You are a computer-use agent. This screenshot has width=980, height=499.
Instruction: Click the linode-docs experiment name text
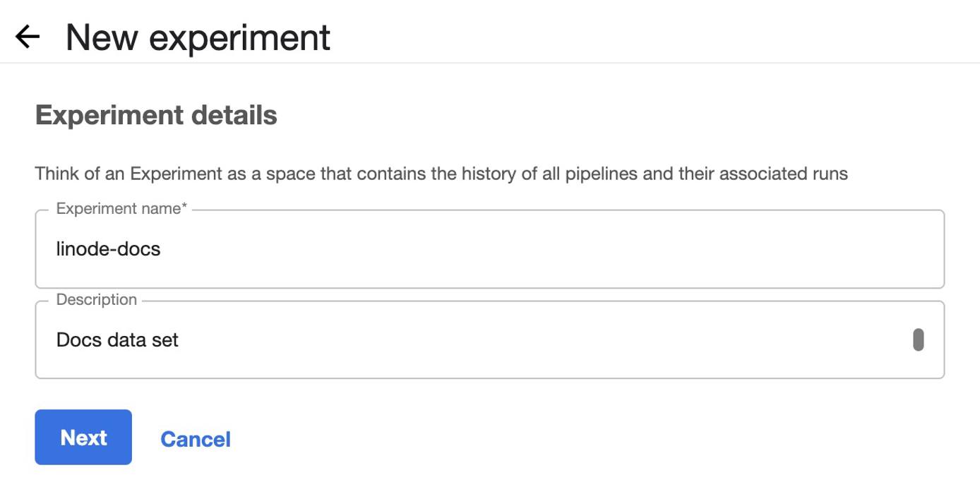[109, 248]
